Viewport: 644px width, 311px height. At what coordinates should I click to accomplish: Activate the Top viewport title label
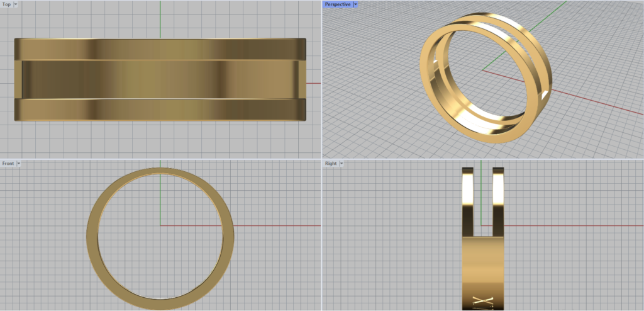point(6,4)
